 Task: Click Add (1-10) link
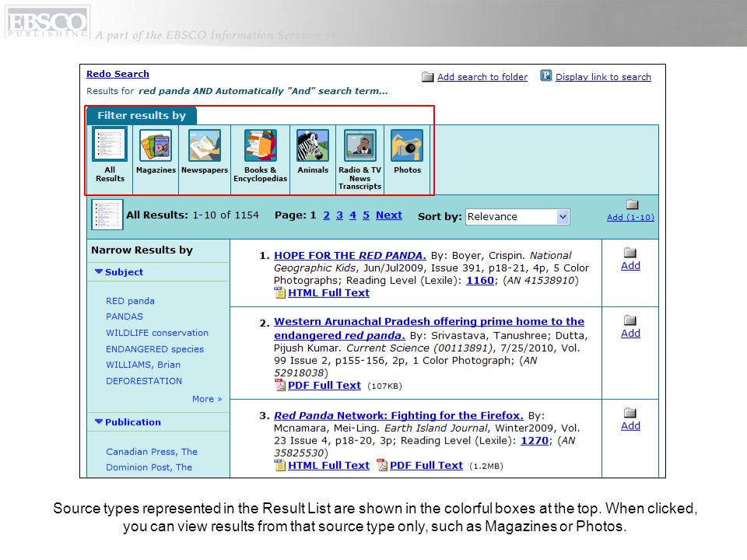tap(630, 217)
